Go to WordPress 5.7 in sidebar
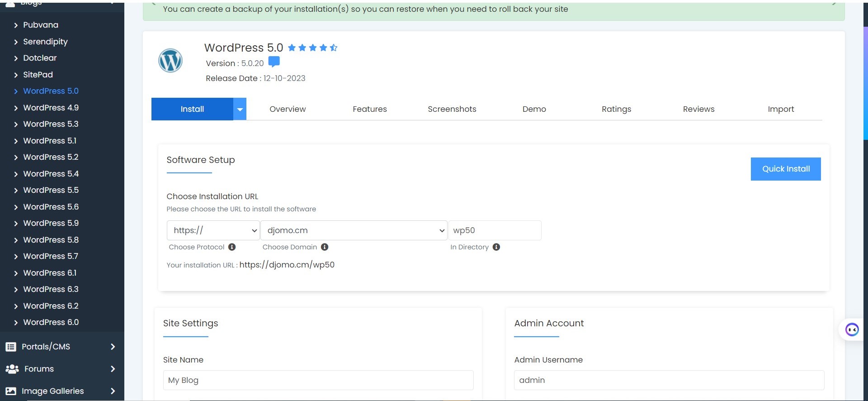This screenshot has height=401, width=868. coord(51,256)
